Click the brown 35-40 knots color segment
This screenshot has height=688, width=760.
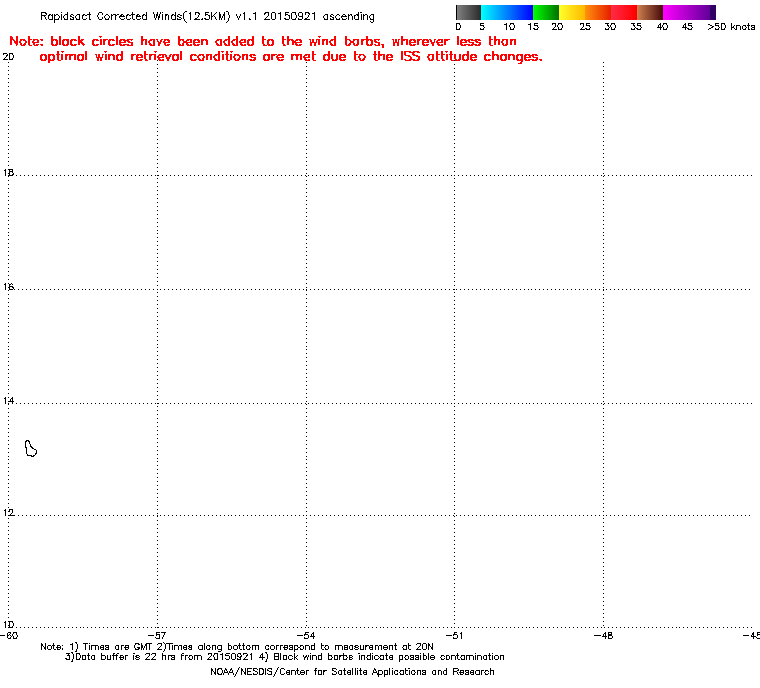click(x=650, y=12)
